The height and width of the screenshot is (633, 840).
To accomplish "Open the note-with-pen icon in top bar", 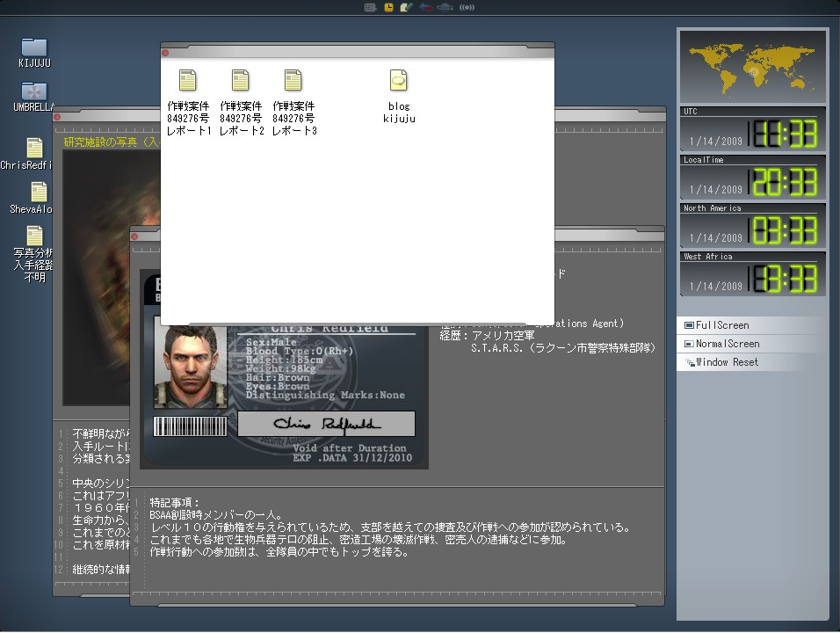I will tap(407, 8).
